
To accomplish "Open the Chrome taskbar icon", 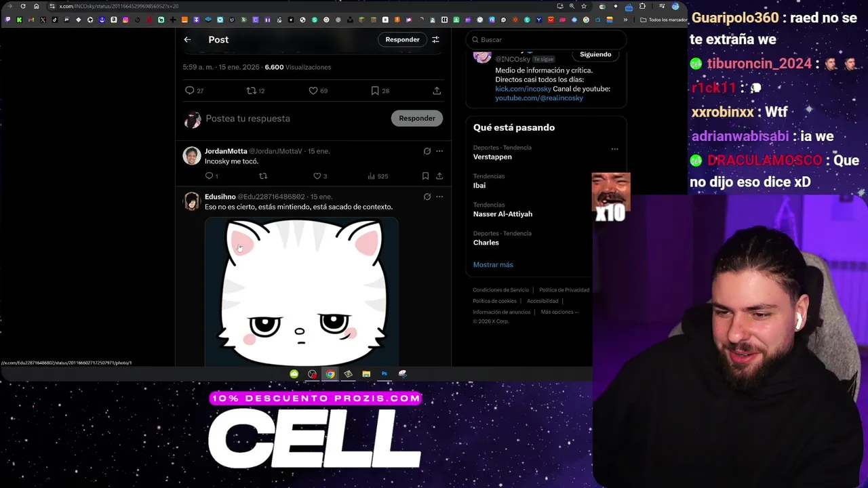I will coord(330,374).
